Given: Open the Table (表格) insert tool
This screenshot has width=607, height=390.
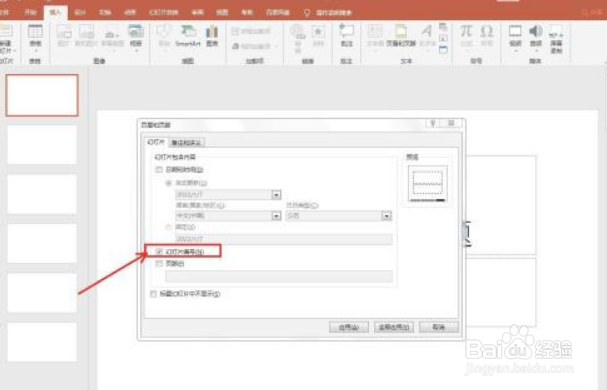Looking at the screenshot, I should coord(35,38).
